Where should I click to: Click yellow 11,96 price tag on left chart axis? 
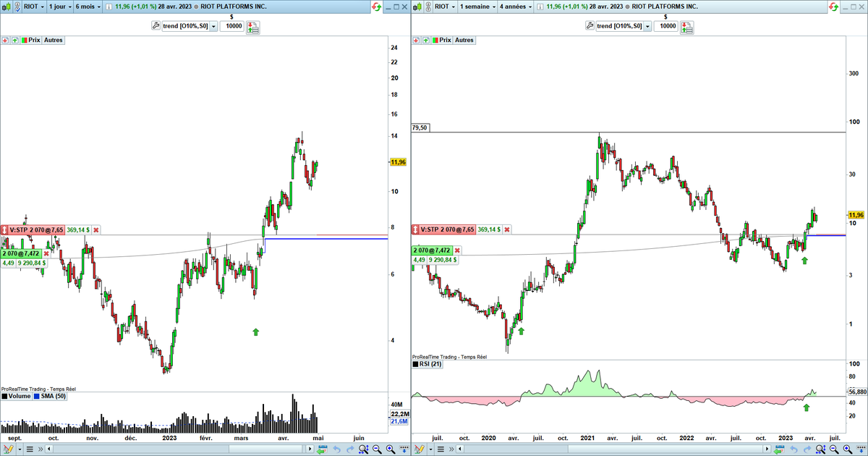tap(398, 162)
